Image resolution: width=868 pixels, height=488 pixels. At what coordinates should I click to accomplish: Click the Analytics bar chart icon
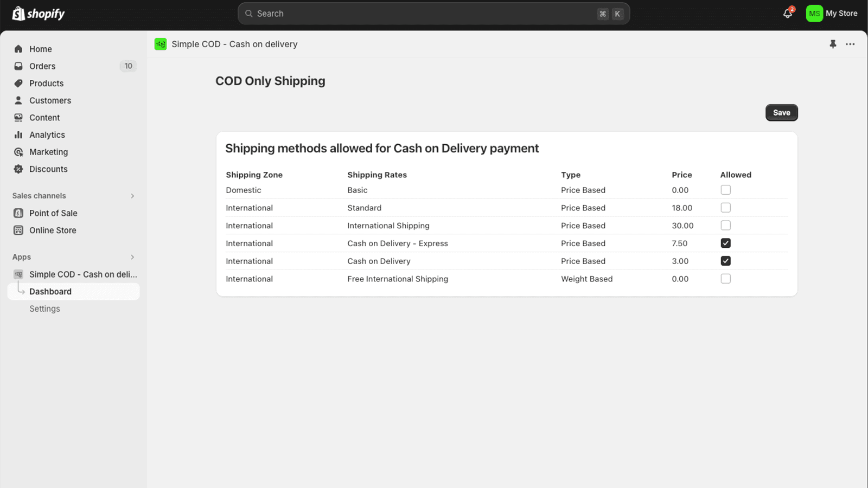[x=18, y=135]
